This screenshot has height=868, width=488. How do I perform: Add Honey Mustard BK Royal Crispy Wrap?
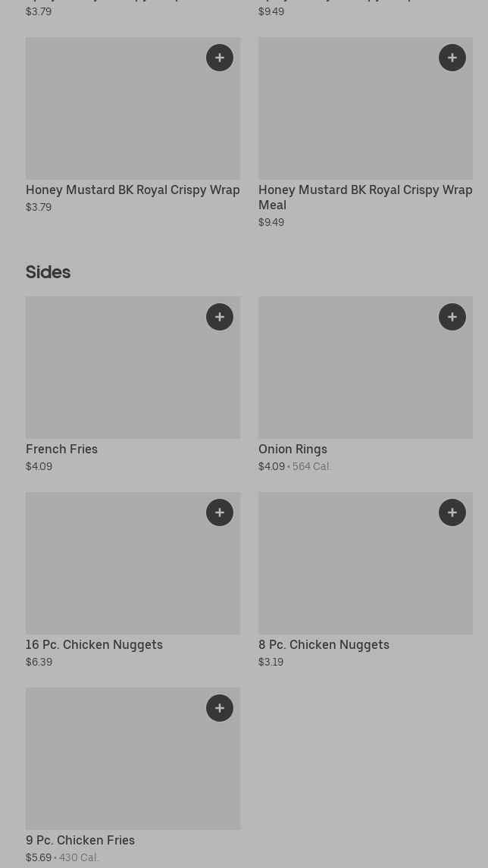pos(220,58)
